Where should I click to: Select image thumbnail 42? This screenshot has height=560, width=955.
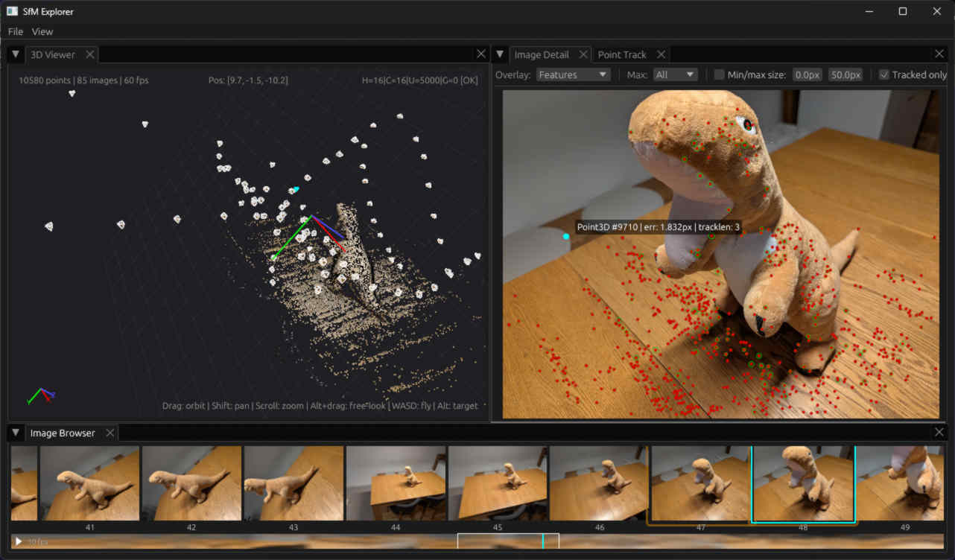[191, 483]
